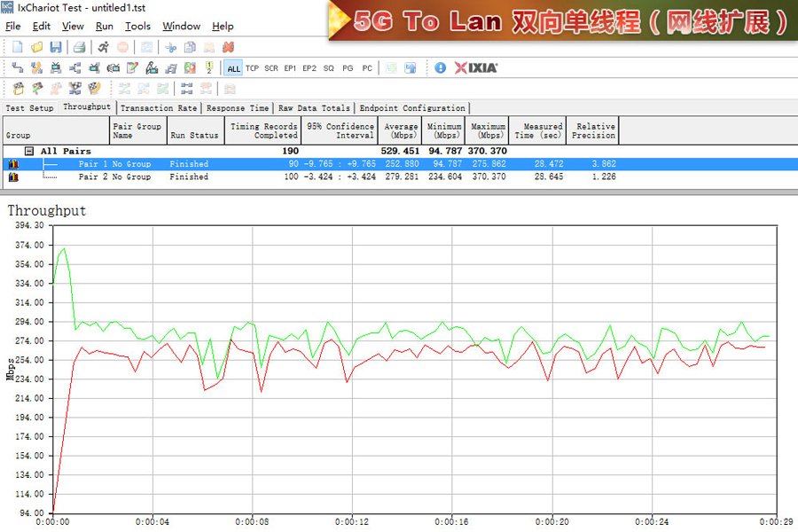Toggle the ALL filter button

[233, 68]
